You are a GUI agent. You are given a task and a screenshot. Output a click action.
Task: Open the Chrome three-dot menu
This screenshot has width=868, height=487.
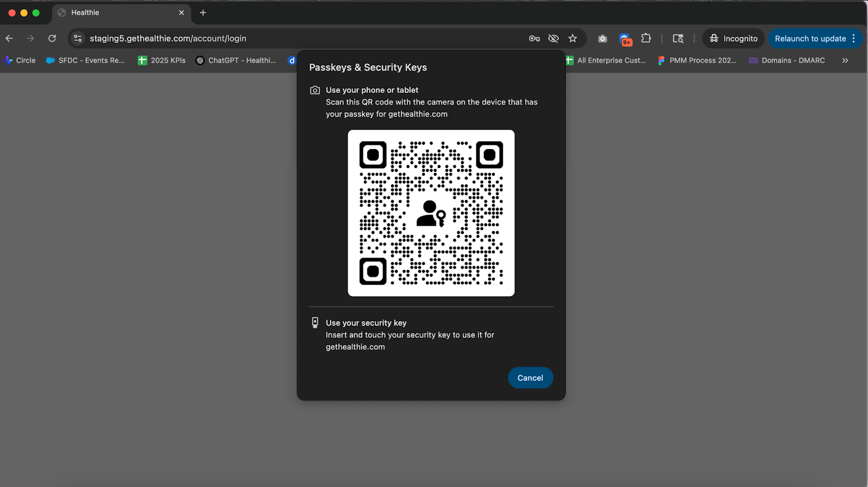click(x=853, y=39)
